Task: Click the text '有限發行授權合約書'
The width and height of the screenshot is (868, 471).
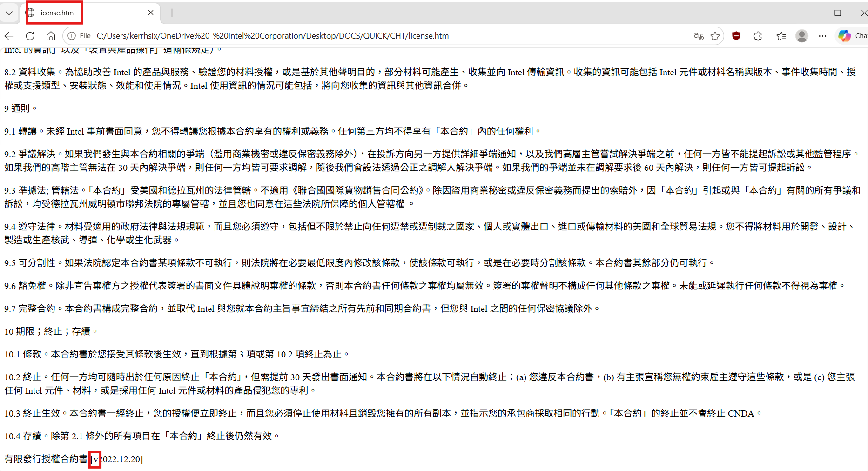Action: click(x=46, y=459)
